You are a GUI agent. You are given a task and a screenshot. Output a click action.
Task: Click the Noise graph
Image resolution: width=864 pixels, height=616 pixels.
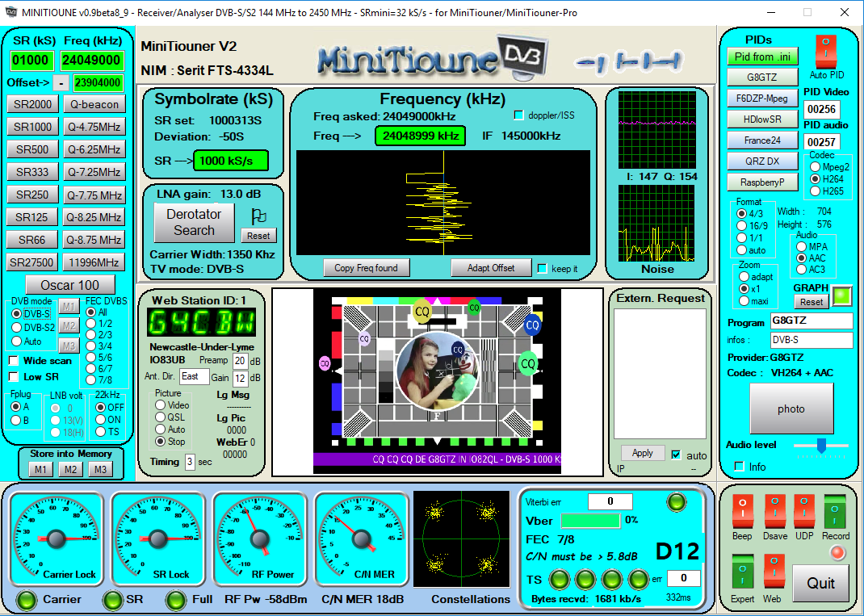(x=656, y=223)
